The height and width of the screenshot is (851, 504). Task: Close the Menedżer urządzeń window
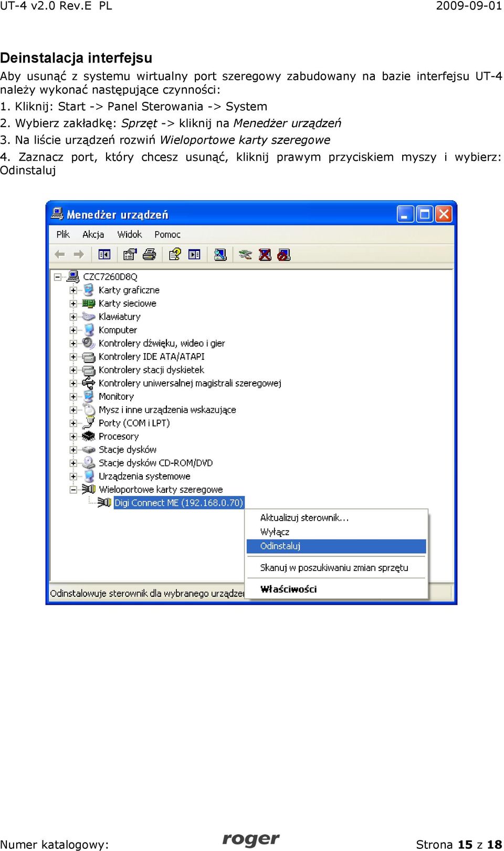click(x=444, y=214)
